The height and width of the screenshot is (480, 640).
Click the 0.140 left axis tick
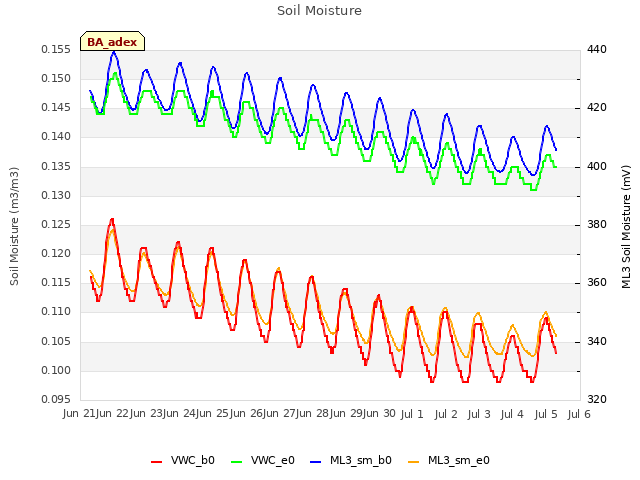pos(56,137)
